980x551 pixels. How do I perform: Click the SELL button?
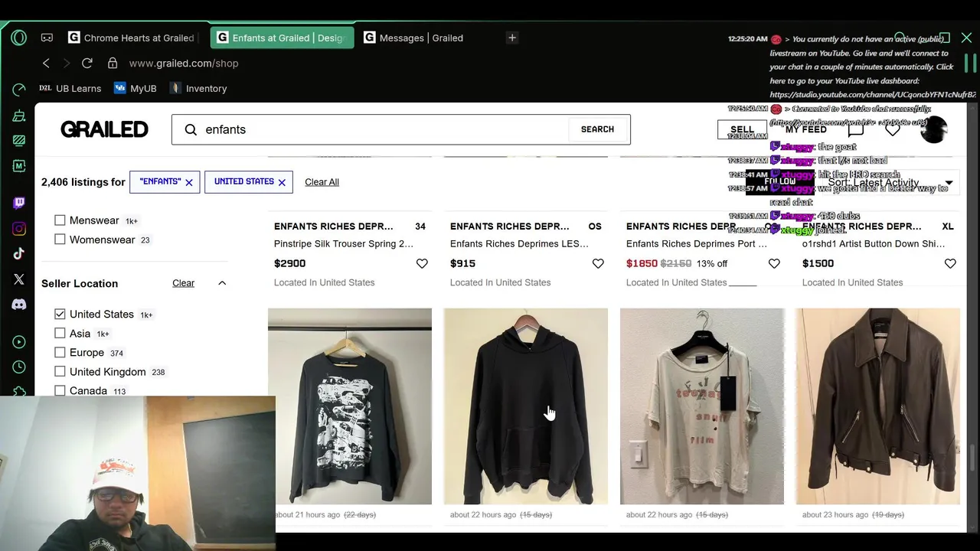(742, 129)
